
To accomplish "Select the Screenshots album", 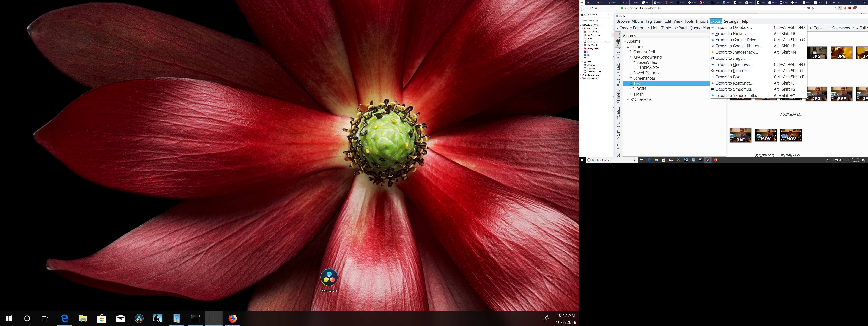I will pyautogui.click(x=644, y=78).
